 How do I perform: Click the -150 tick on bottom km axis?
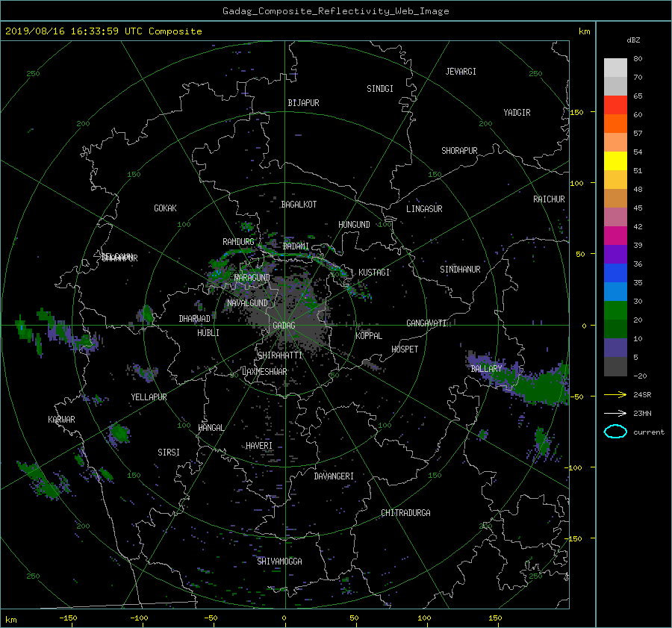(69, 618)
